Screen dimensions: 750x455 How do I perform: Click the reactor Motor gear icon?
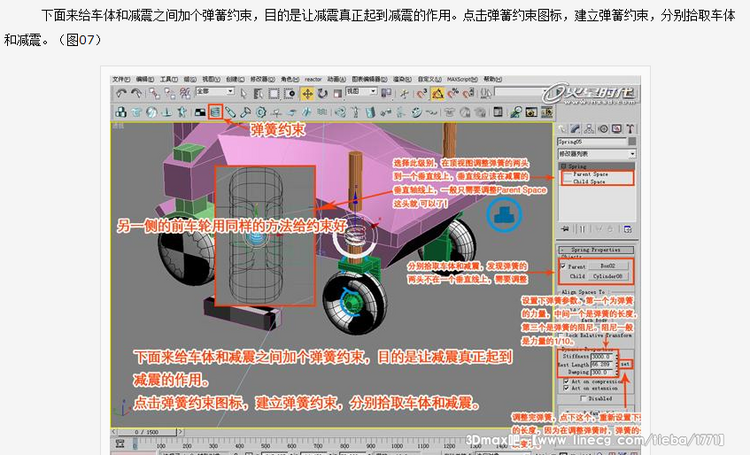(x=261, y=112)
